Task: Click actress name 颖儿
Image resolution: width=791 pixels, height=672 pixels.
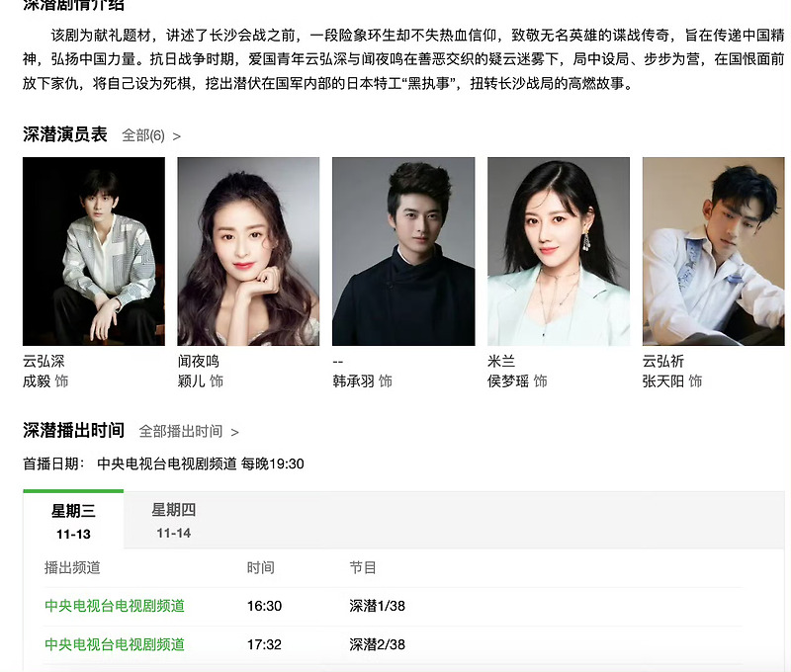Action: 192,381
